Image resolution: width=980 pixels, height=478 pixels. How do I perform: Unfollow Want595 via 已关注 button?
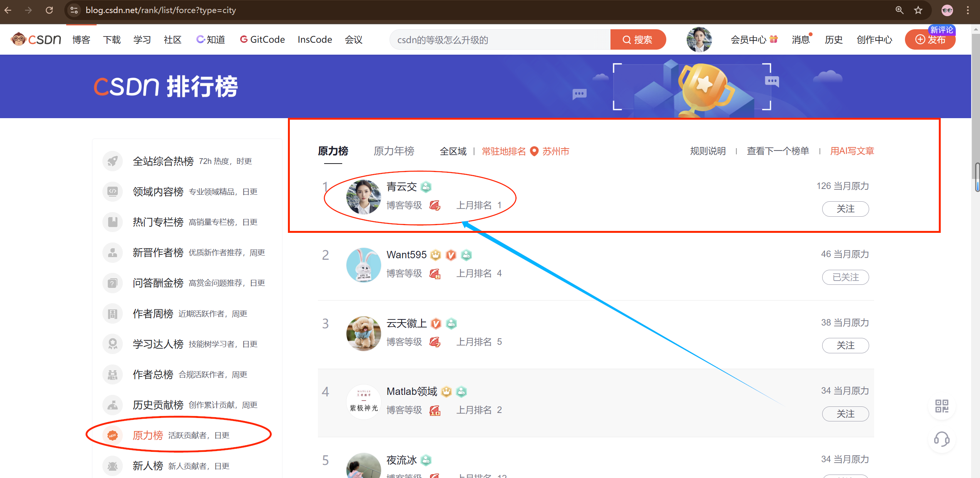point(845,277)
